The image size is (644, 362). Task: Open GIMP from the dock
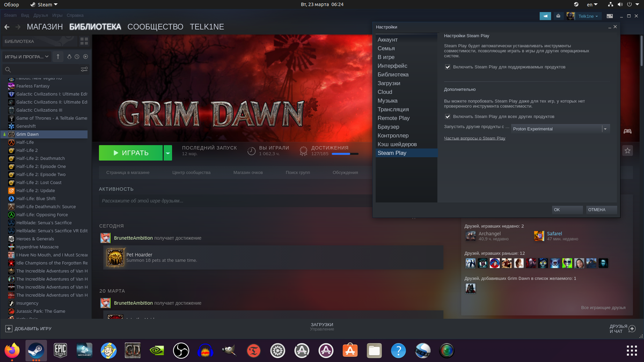[x=229, y=351]
